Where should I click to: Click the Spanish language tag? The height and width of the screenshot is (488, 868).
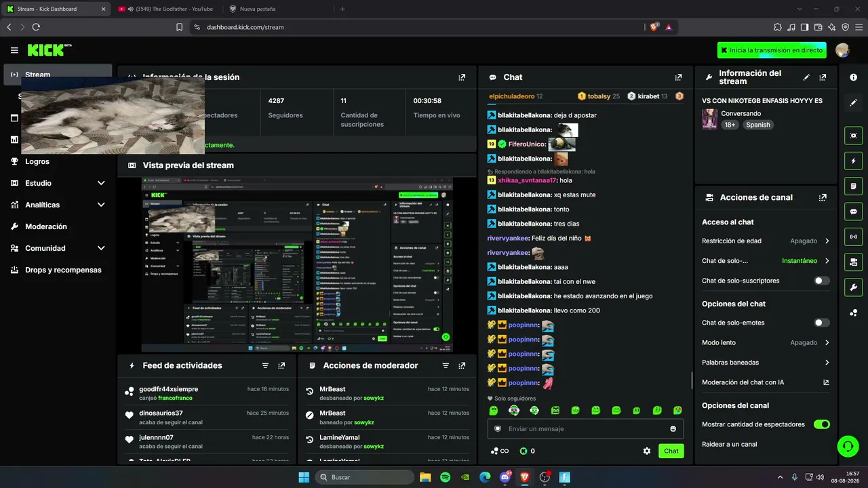tap(758, 125)
